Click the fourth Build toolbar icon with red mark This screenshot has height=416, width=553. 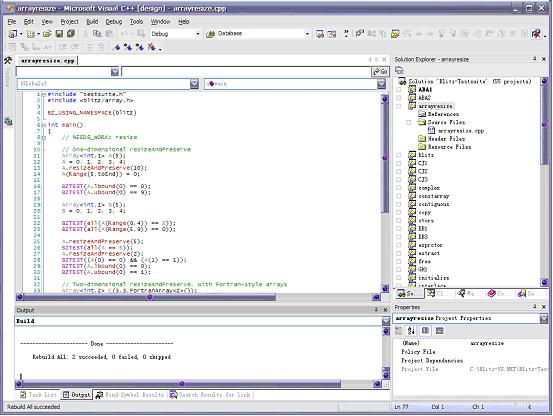pyautogui.click(x=151, y=47)
